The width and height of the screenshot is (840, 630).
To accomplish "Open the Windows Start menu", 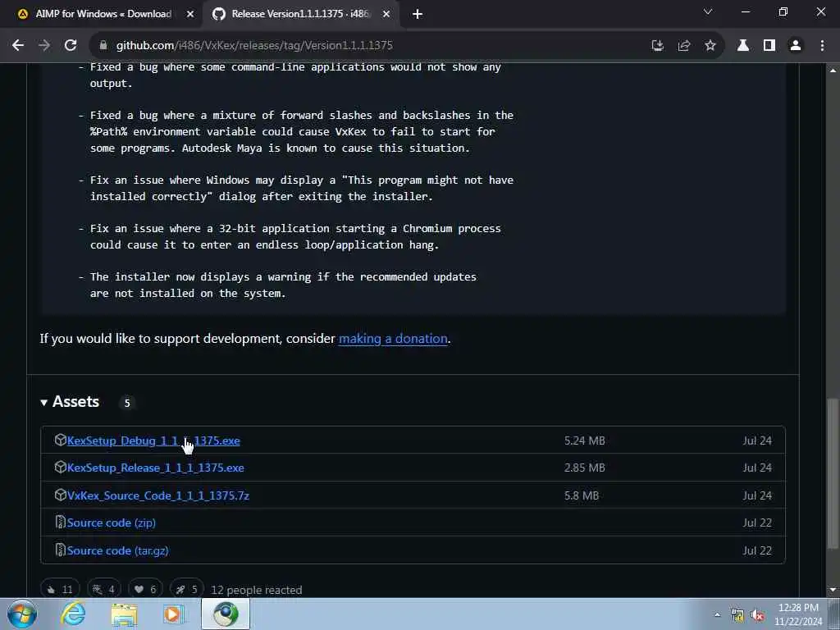I will pos(22,614).
